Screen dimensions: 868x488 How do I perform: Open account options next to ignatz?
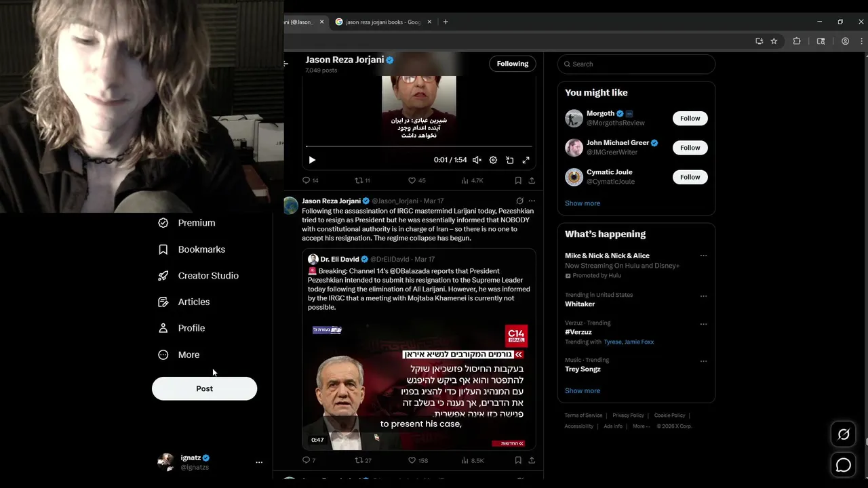click(x=259, y=462)
